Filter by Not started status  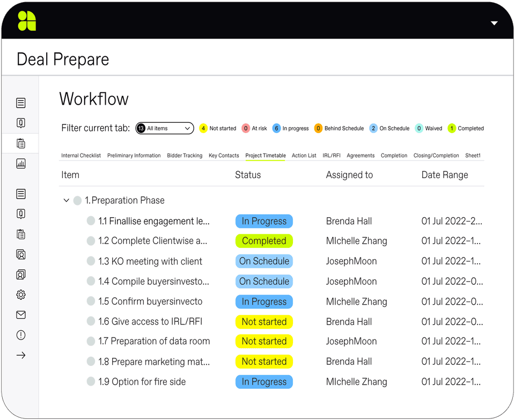[x=218, y=128]
